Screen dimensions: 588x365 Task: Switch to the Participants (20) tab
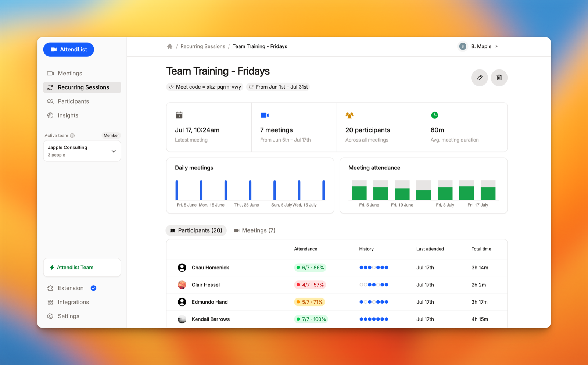click(196, 230)
